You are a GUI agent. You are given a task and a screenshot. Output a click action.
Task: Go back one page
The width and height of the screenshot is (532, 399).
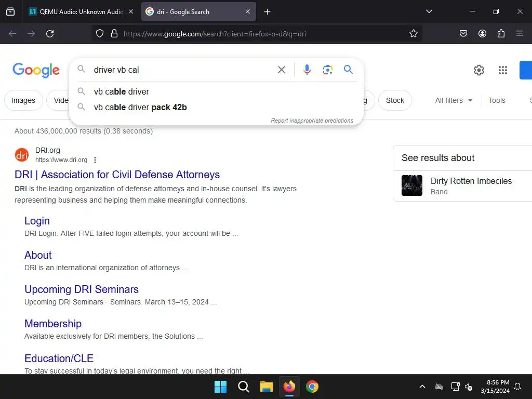point(12,34)
